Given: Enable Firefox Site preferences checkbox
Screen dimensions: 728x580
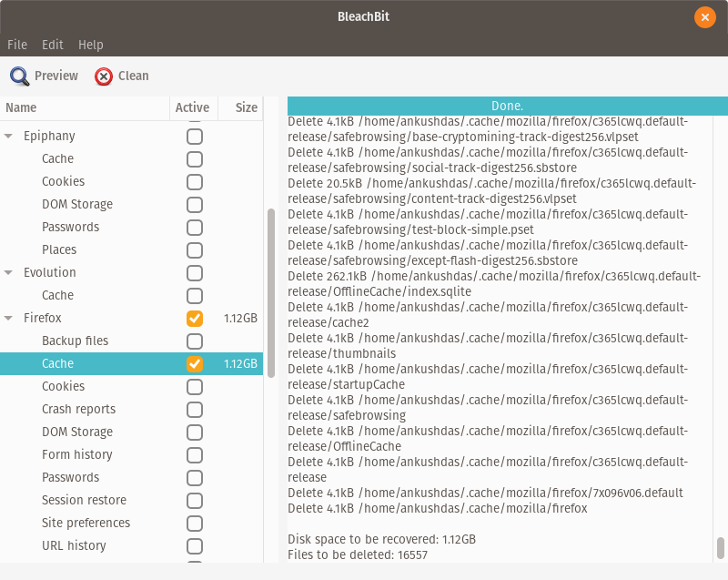Looking at the screenshot, I should (195, 524).
